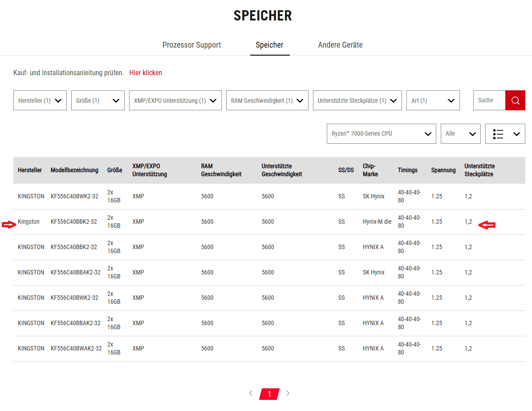
Task: Click Unterstützte Geschwindigkeit column header
Action: click(x=282, y=170)
